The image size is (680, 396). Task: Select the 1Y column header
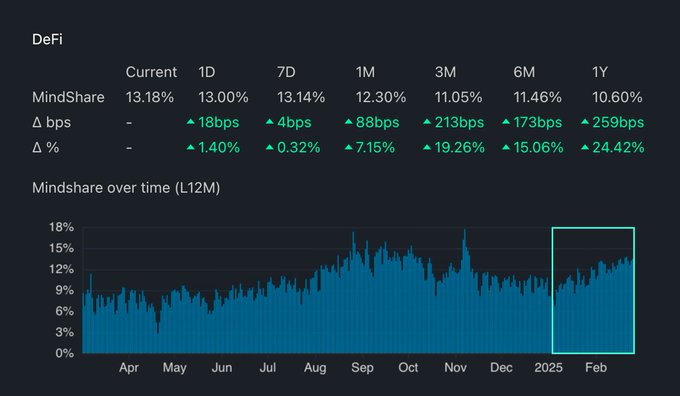[600, 72]
